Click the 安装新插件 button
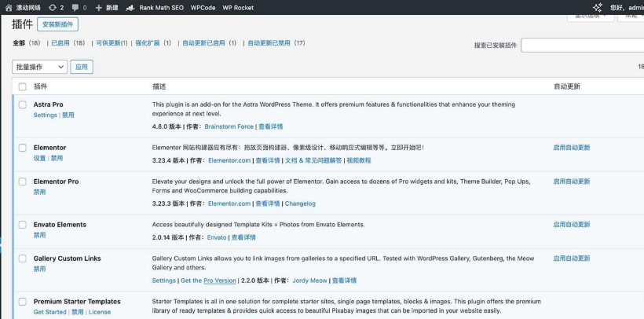 coord(57,24)
